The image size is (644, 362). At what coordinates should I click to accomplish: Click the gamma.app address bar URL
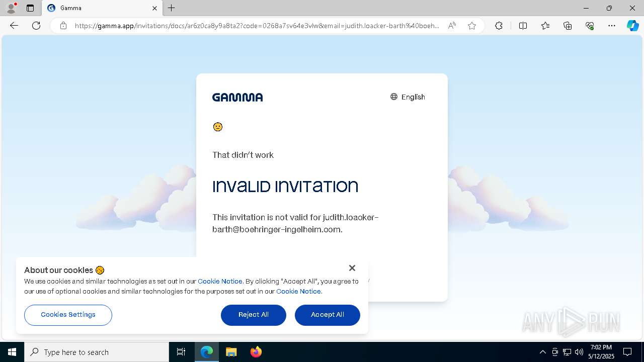coord(257,26)
